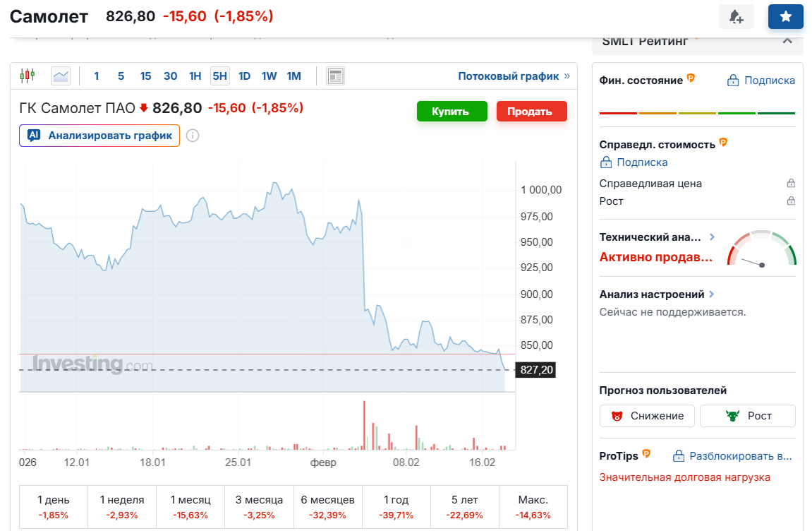The height and width of the screenshot is (531, 812).
Task: Open Потоковый график link
Action: click(514, 76)
